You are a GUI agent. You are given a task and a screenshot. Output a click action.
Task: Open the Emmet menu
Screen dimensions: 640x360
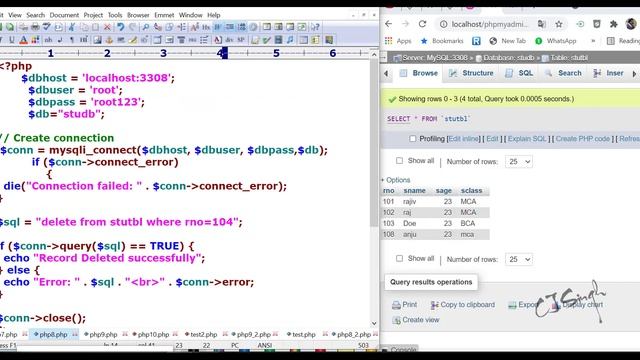pos(164,15)
